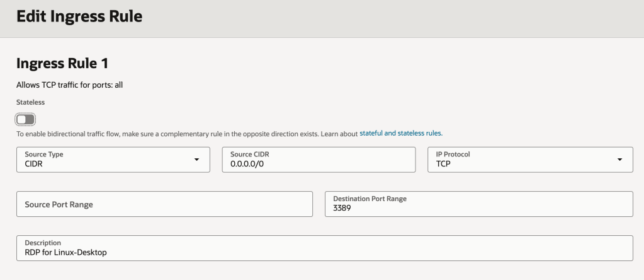Click the 'Allows TCP traffic' summary text

click(x=69, y=85)
